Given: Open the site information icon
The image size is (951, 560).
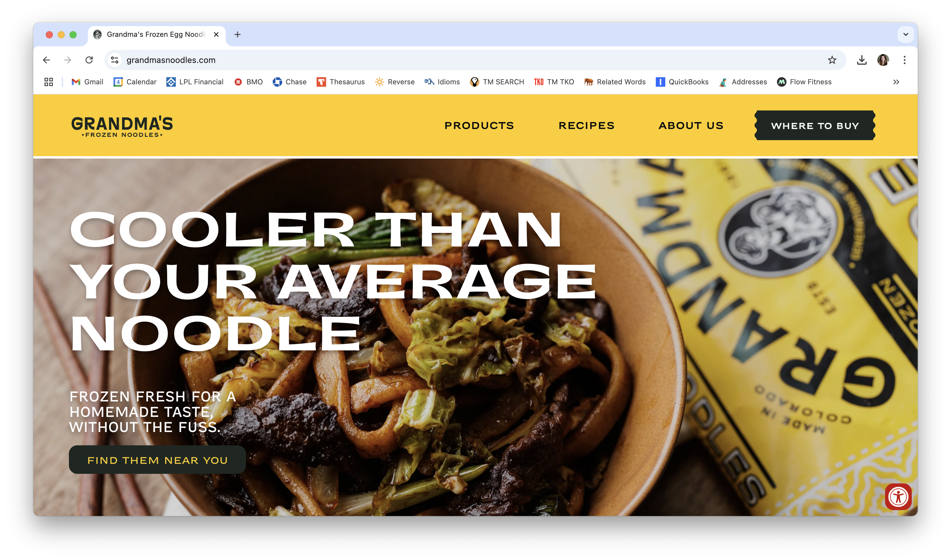Looking at the screenshot, I should [115, 60].
